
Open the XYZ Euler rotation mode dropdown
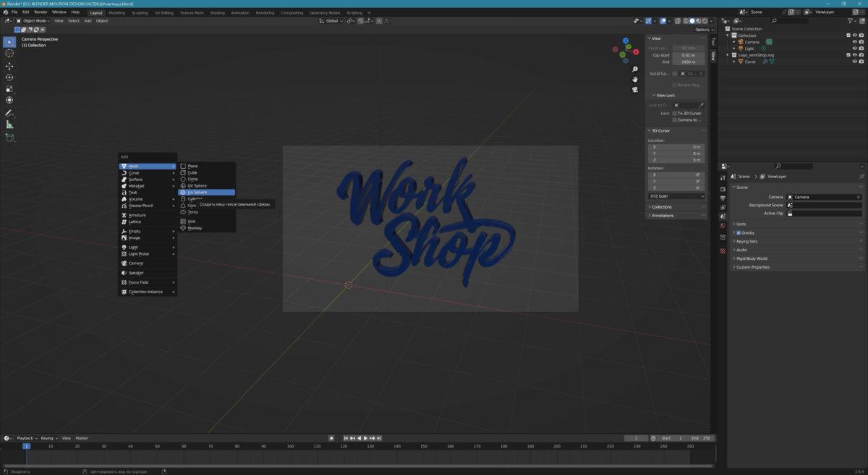pos(676,196)
